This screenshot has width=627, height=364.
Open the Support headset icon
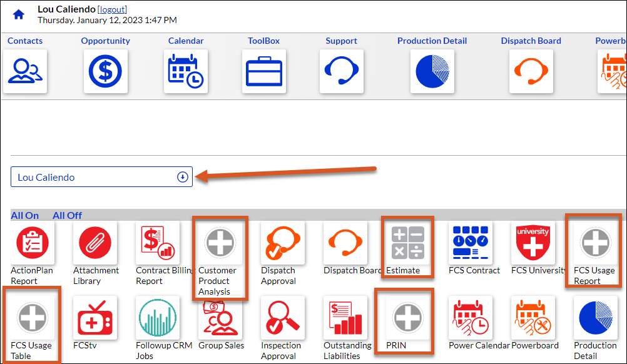(x=342, y=71)
